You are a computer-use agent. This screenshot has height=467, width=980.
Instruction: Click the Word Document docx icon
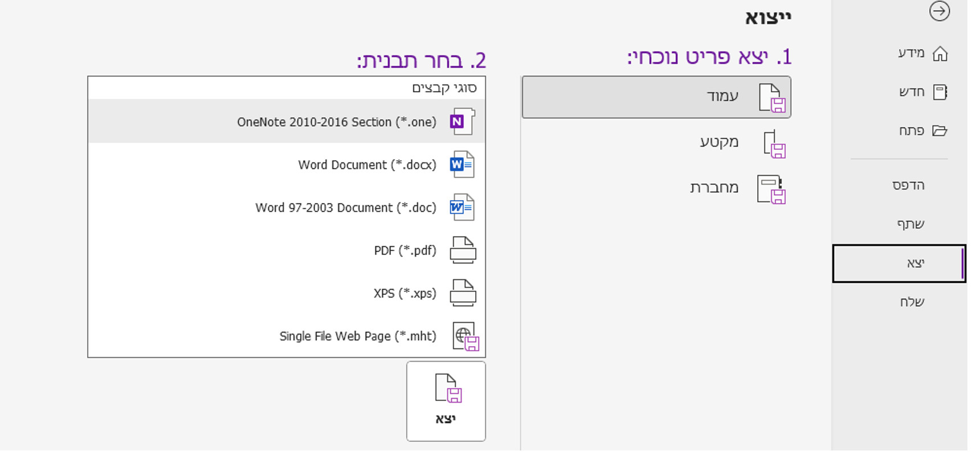tap(462, 164)
